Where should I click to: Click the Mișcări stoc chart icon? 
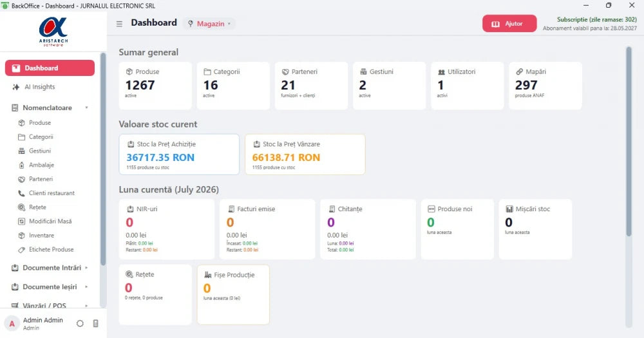click(509, 209)
